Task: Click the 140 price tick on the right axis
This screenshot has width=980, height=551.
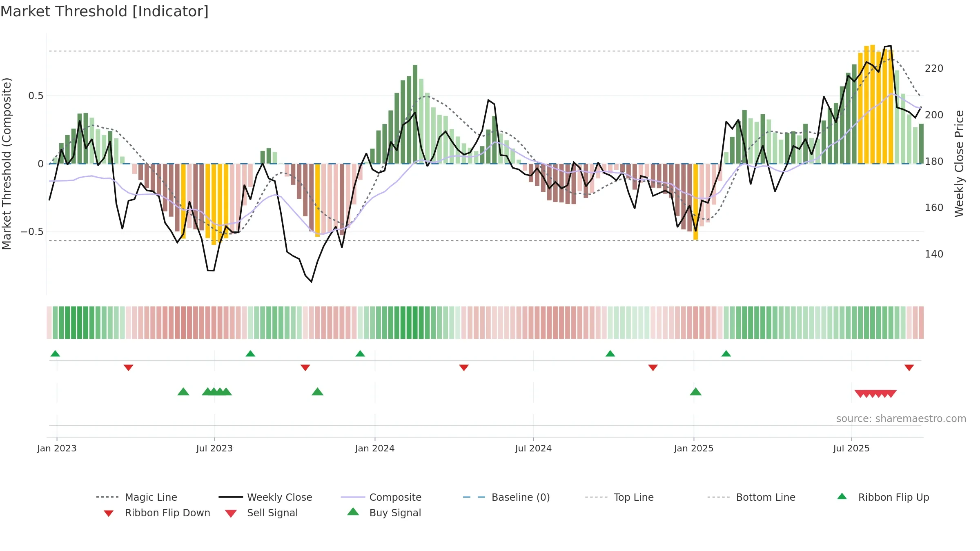Action: tap(934, 254)
